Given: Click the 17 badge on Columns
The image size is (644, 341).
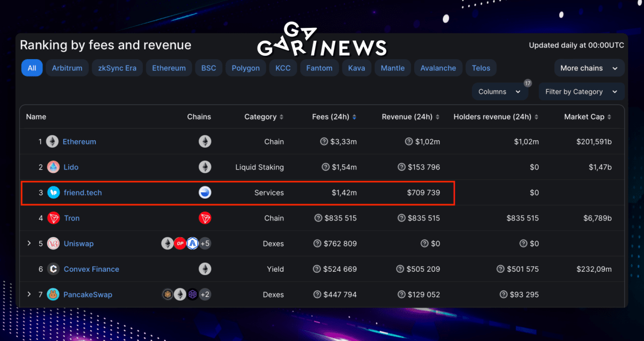Looking at the screenshot, I should (528, 83).
